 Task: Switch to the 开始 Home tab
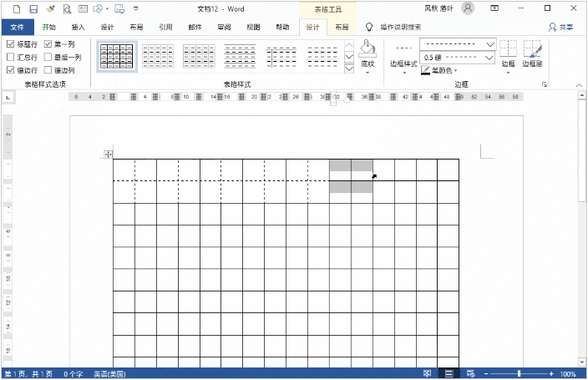click(48, 27)
